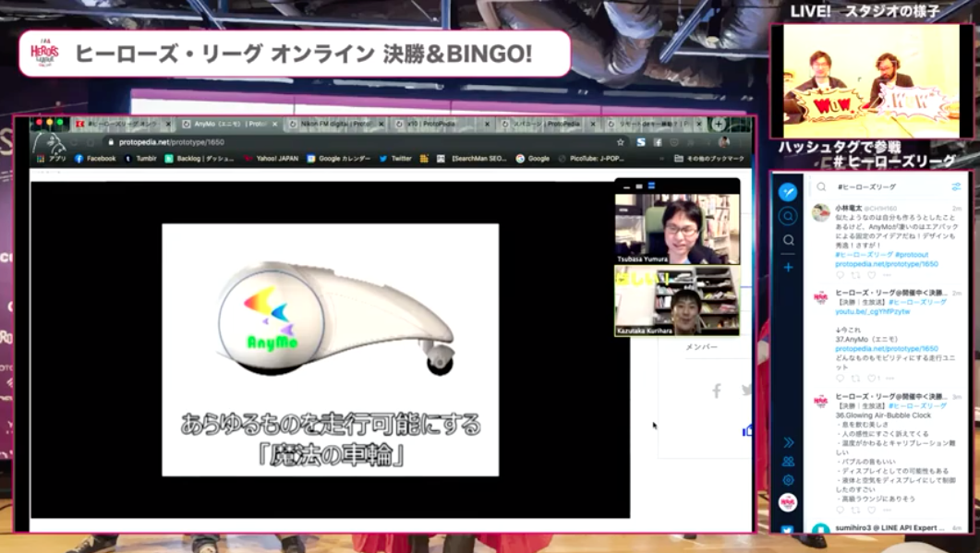Bookmark this page with the star icon
This screenshot has height=553, width=980.
coord(620,142)
